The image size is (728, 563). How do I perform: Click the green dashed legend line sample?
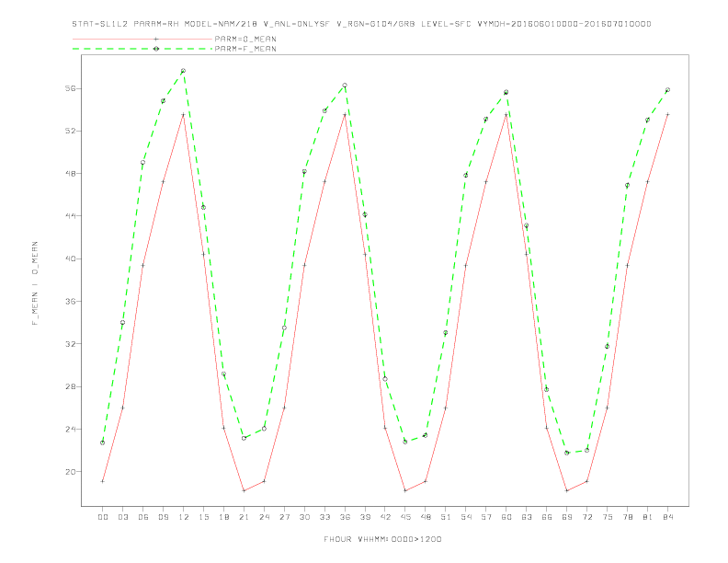tap(142, 49)
